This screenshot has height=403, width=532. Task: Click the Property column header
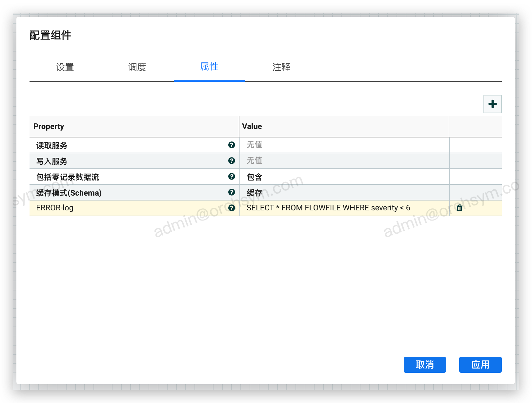point(49,126)
